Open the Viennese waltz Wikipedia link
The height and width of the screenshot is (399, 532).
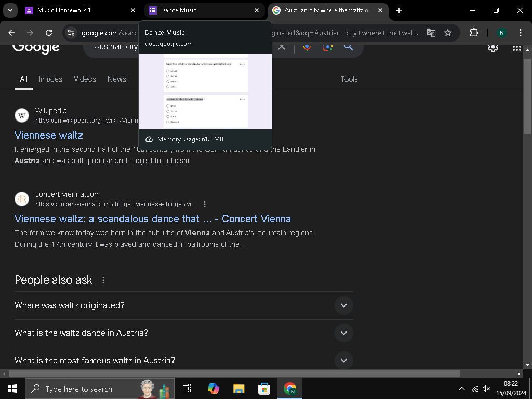(48, 135)
